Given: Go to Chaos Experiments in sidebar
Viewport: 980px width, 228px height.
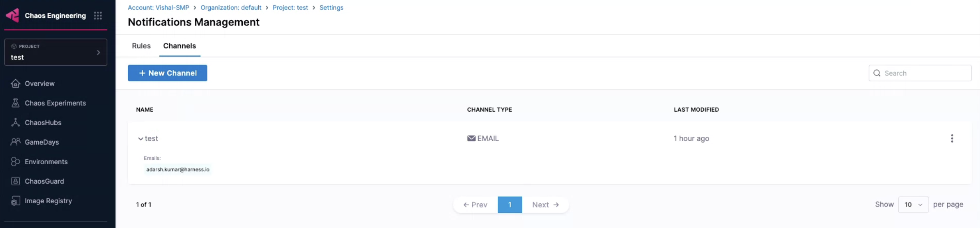Looking at the screenshot, I should click(x=55, y=103).
